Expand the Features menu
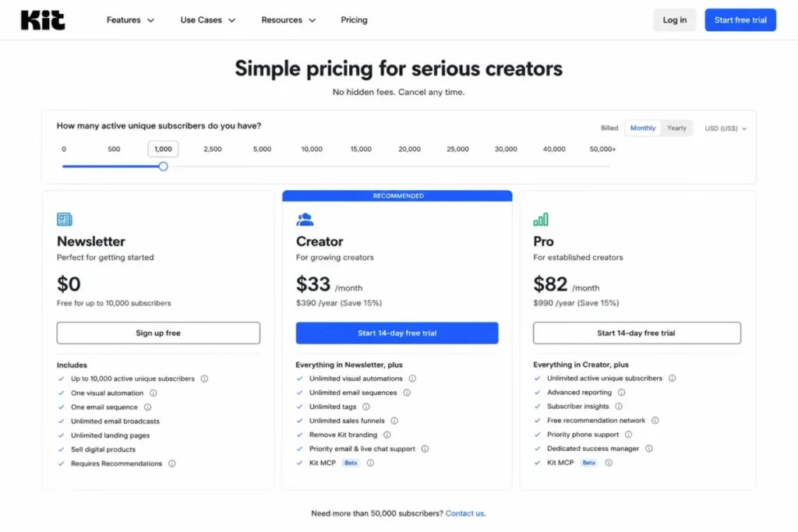 click(130, 19)
